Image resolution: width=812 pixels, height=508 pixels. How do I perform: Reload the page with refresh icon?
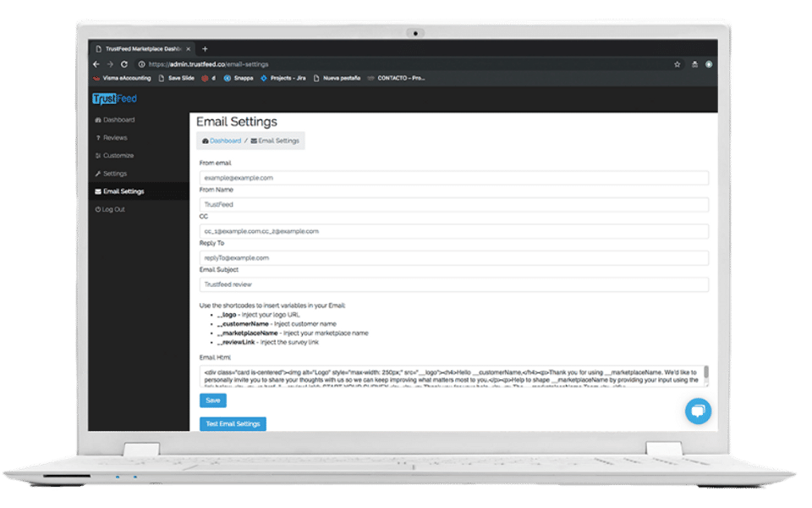[124, 64]
